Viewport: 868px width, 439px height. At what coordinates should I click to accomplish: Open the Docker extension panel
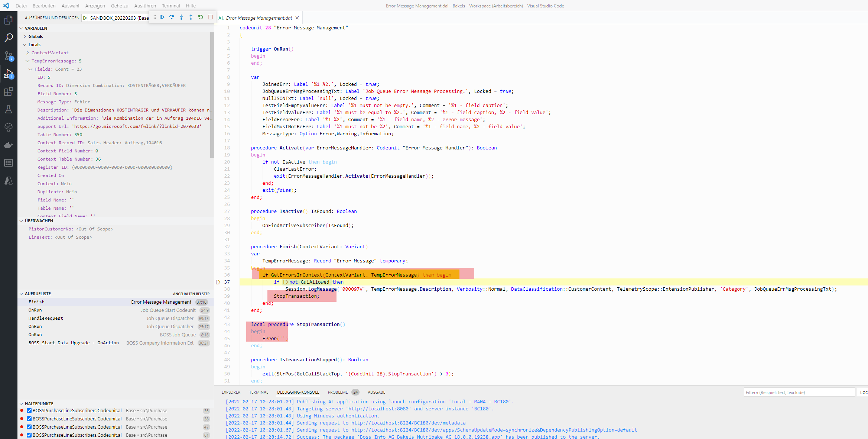(9, 145)
